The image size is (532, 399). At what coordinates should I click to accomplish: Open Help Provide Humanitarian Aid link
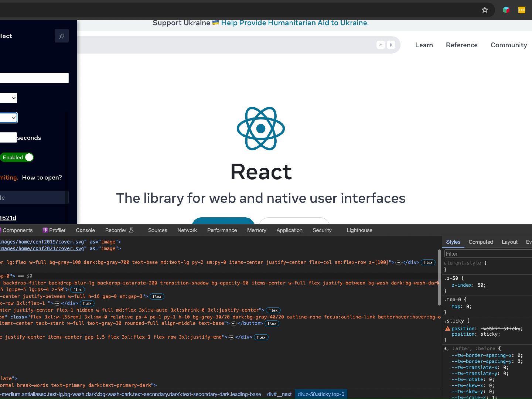pos(295,23)
